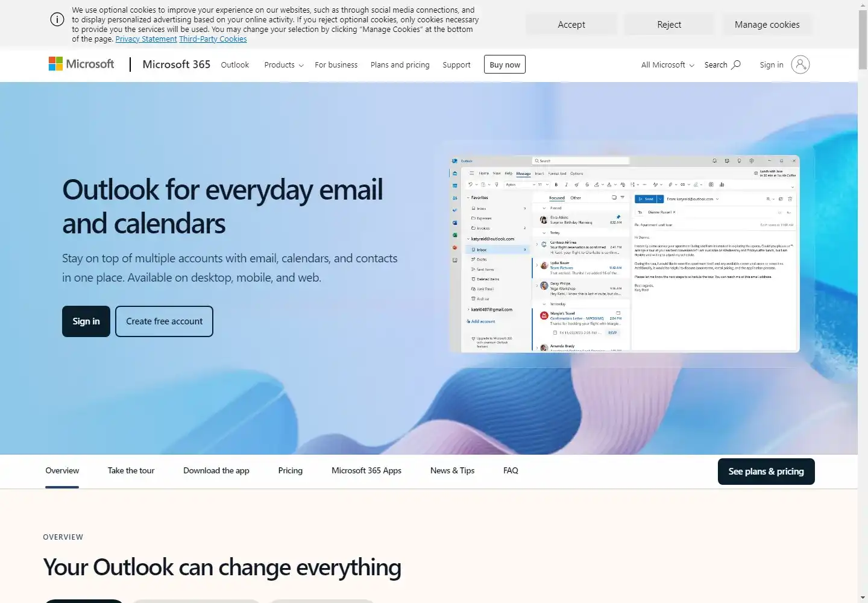Screen dimensions: 868x603
Task: Open Plans and pricing nav link
Action: click(400, 65)
